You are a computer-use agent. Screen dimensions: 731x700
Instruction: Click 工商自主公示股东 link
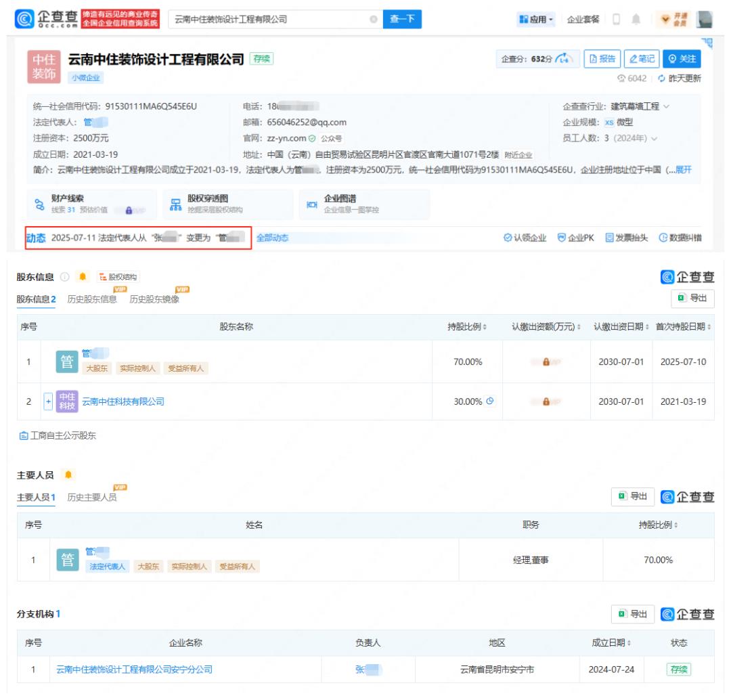58,435
